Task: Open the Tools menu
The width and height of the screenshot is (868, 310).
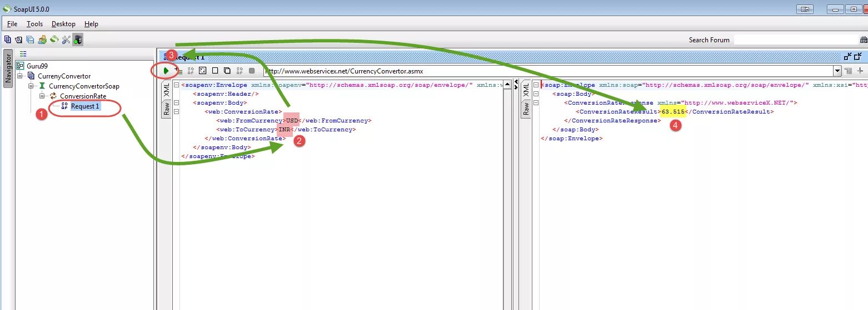Action: click(34, 24)
